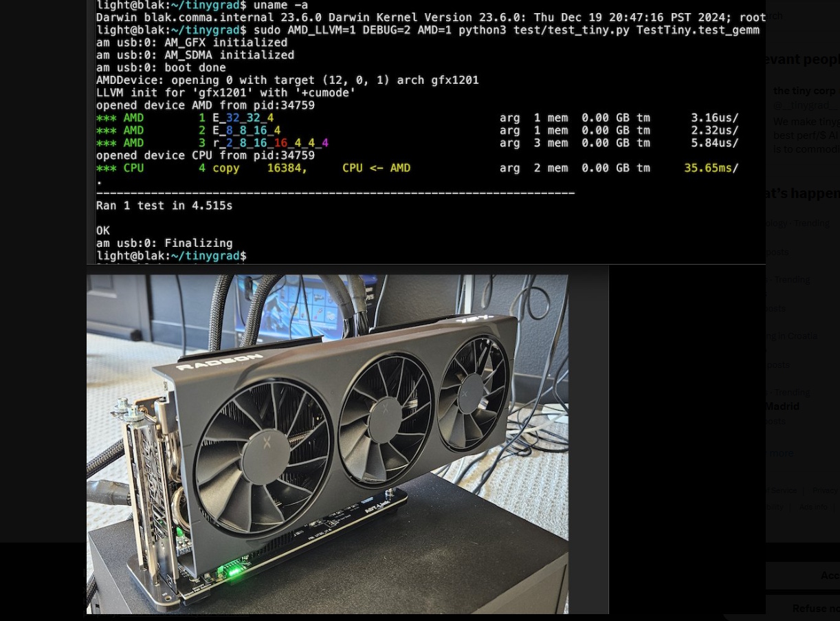The width and height of the screenshot is (840, 621).
Task: Click the @__tinygrad__ handle
Action: point(806,105)
